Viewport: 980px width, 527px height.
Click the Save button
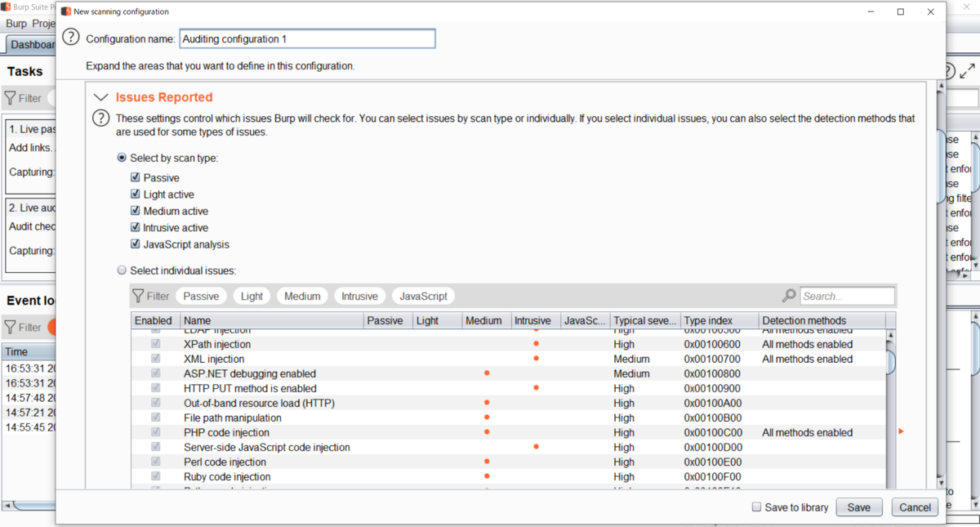click(859, 507)
